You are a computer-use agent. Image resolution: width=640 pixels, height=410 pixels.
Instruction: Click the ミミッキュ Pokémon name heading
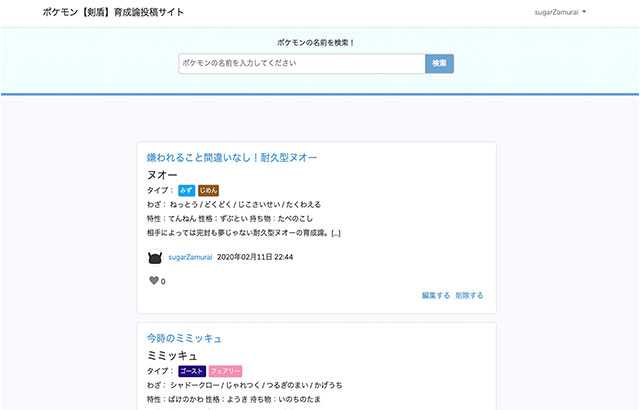[172, 356]
